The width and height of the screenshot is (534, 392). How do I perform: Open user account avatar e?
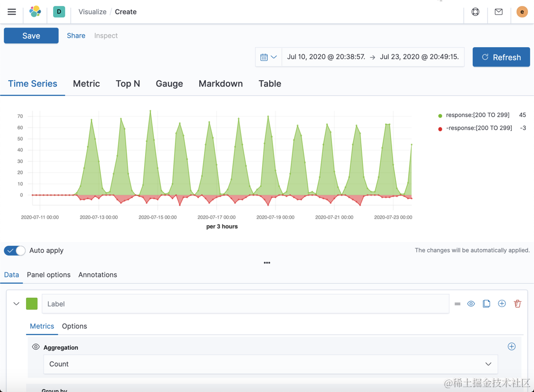pyautogui.click(x=522, y=12)
